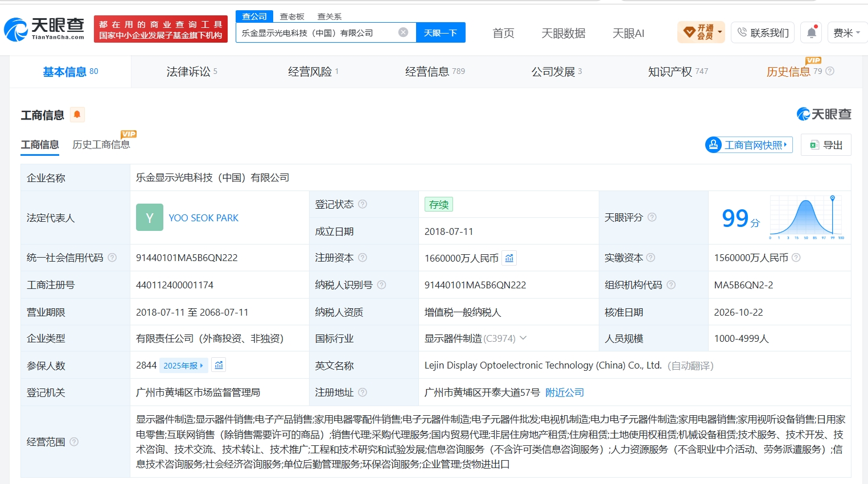Expand the 开通会员 dropdown
868x484 pixels.
(701, 32)
